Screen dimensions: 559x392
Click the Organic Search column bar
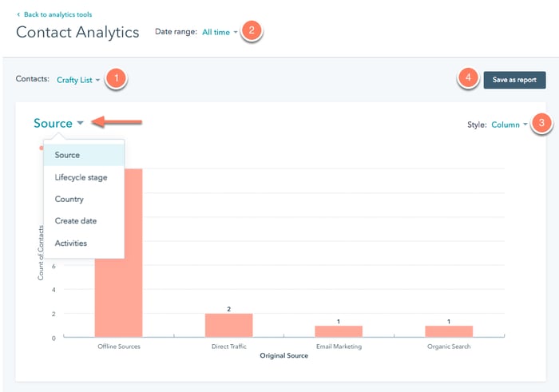pos(449,331)
